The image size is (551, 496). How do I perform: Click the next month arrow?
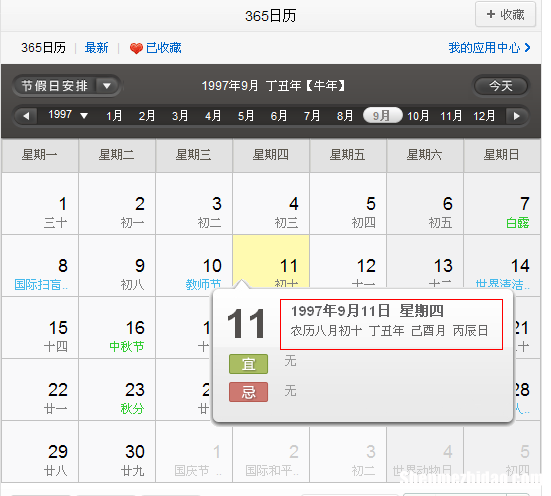pos(517,116)
